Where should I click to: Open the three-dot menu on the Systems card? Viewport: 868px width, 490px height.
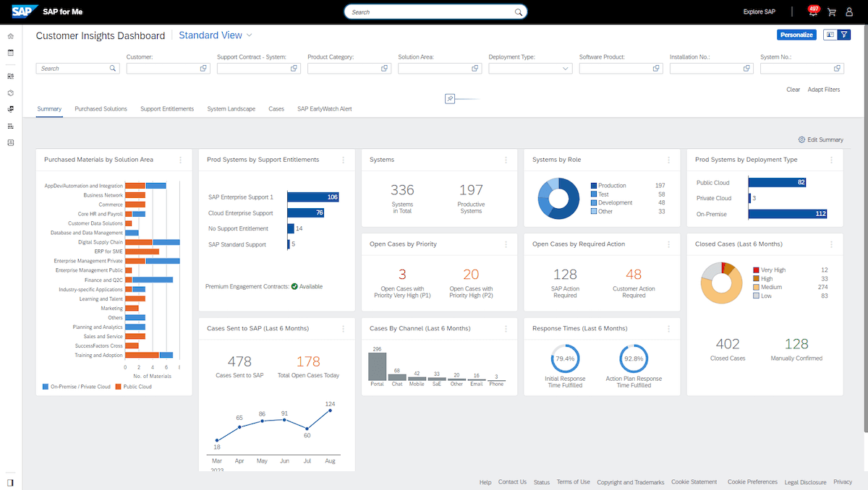(x=506, y=160)
